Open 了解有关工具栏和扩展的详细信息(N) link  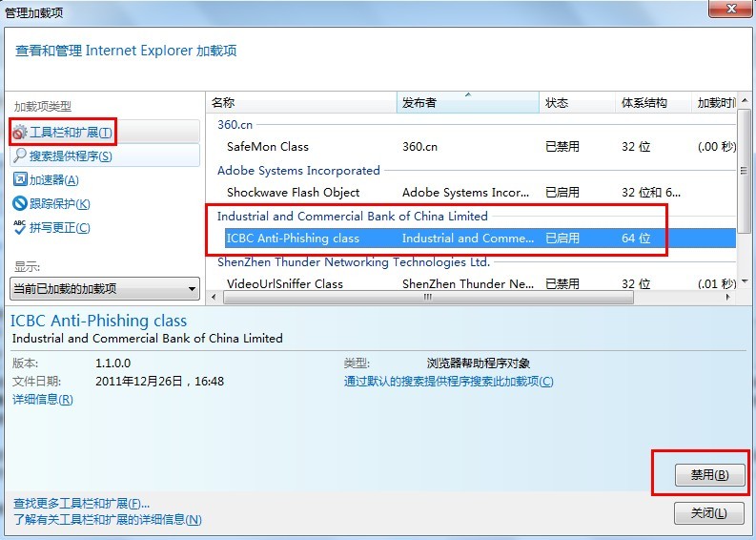pos(107,519)
